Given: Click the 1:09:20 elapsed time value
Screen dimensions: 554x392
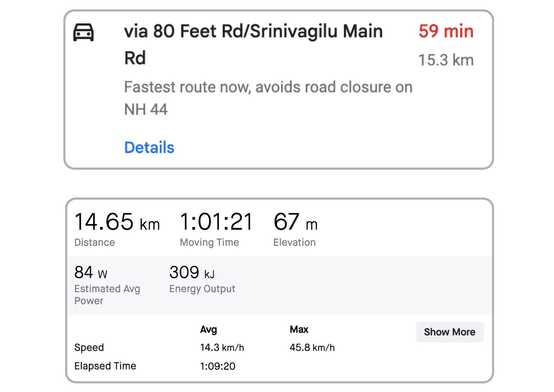Looking at the screenshot, I should tap(218, 366).
